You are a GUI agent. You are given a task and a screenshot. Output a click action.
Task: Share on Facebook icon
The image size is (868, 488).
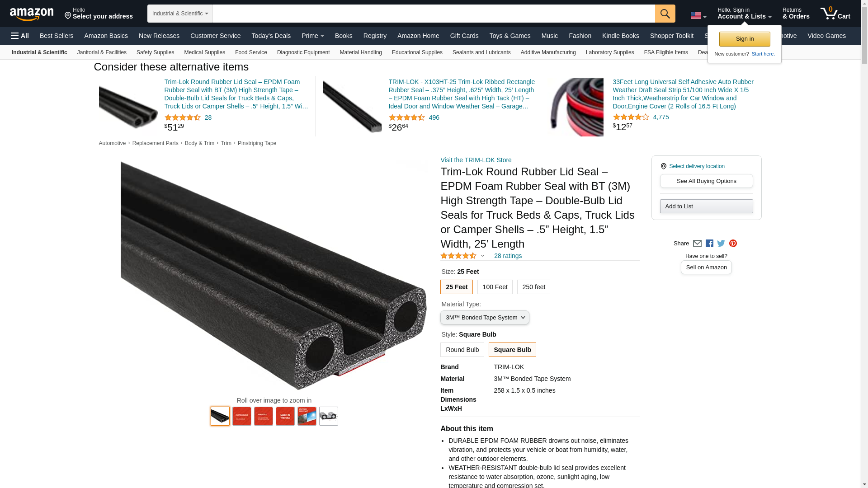click(x=709, y=244)
